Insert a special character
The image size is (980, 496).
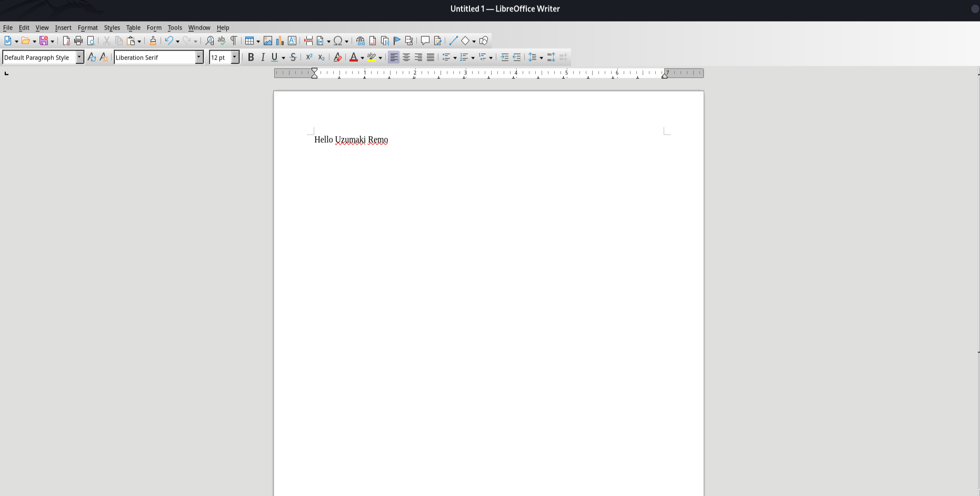point(338,41)
